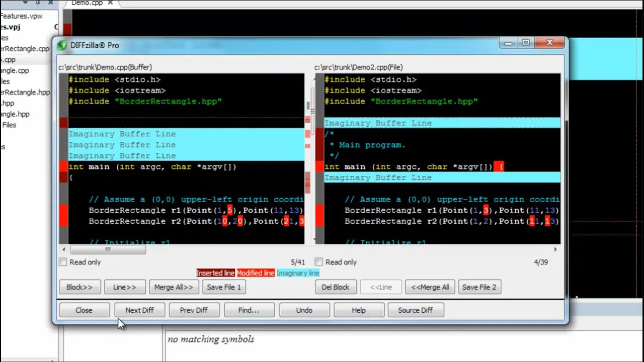644x362 pixels.
Task: Copy block right with Block>> button
Action: coord(79,287)
